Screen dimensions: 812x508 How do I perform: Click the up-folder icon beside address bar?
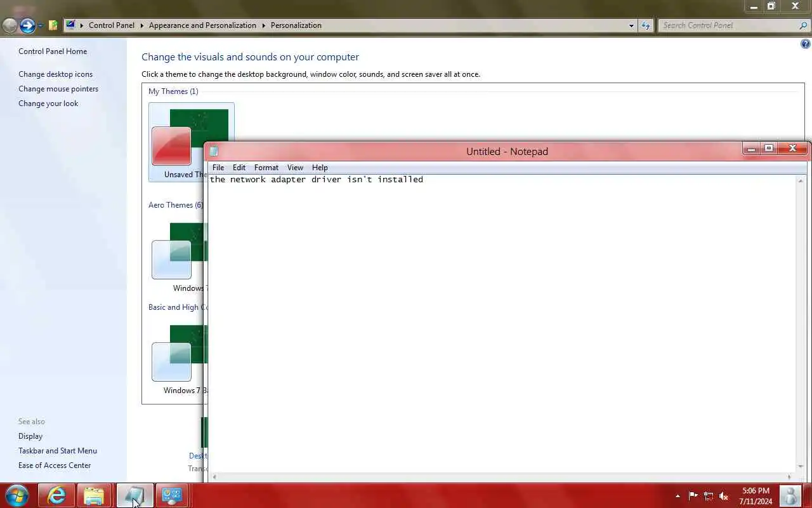pyautogui.click(x=53, y=25)
